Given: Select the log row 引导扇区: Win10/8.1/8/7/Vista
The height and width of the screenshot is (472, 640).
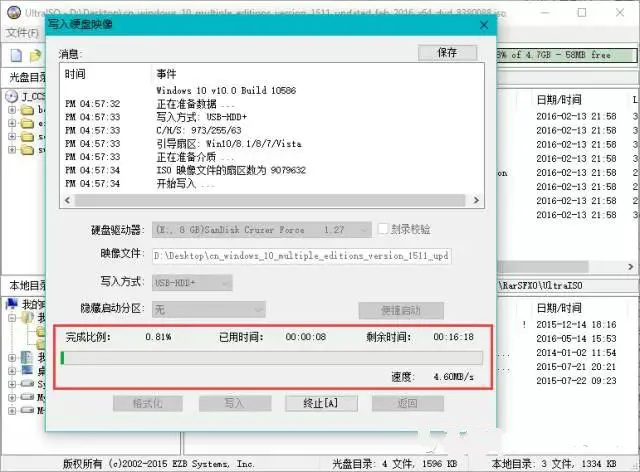Looking at the screenshot, I should (229, 144).
